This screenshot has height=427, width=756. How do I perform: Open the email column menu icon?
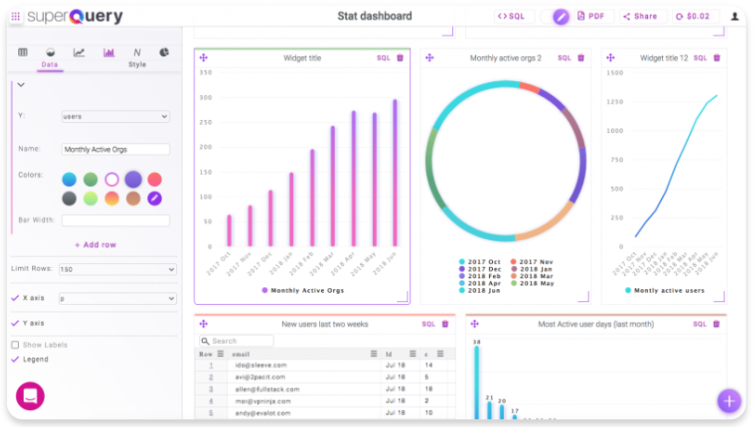pyautogui.click(x=374, y=354)
